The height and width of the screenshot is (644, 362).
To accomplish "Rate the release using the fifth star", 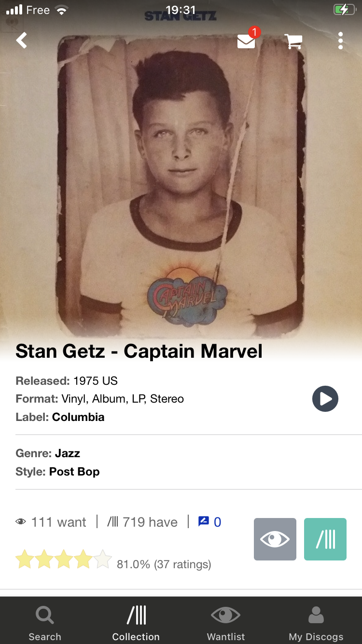I will click(x=103, y=560).
